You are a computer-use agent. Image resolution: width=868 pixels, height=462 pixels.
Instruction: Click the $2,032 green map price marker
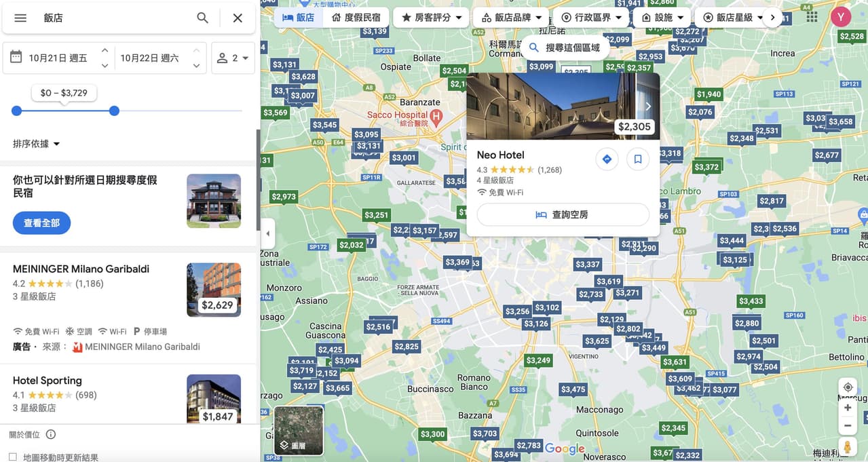[352, 245]
